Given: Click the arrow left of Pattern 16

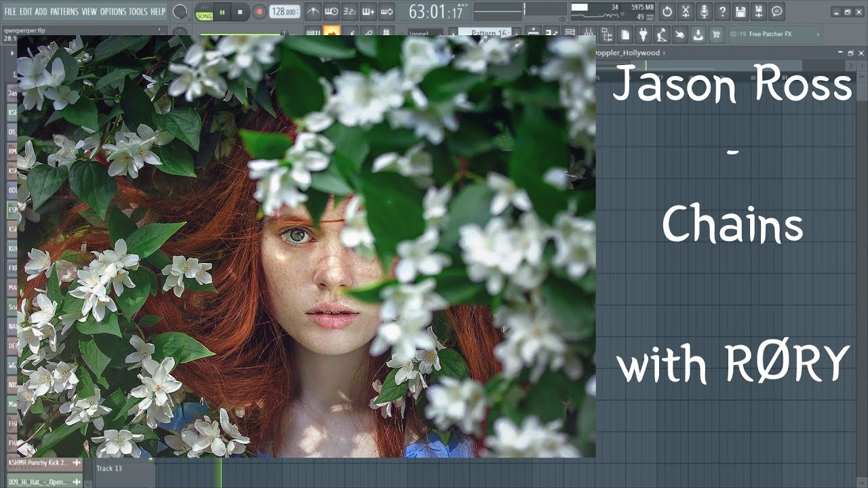Looking at the screenshot, I should pos(452,33).
